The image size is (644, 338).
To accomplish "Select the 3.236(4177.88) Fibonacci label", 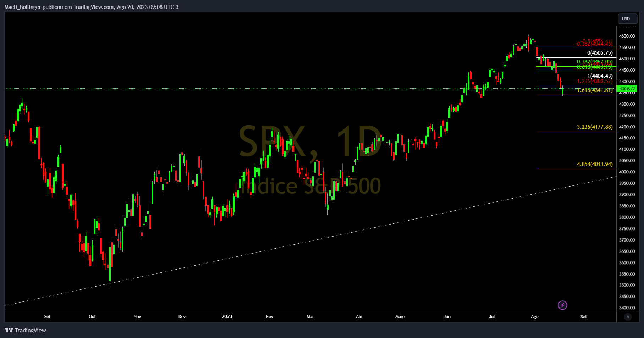I will pyautogui.click(x=595, y=127).
